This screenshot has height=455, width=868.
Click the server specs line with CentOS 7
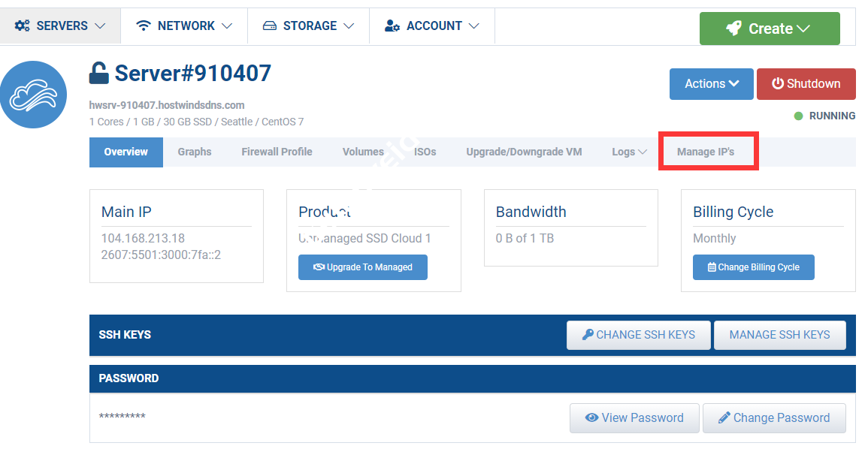pyautogui.click(x=196, y=122)
